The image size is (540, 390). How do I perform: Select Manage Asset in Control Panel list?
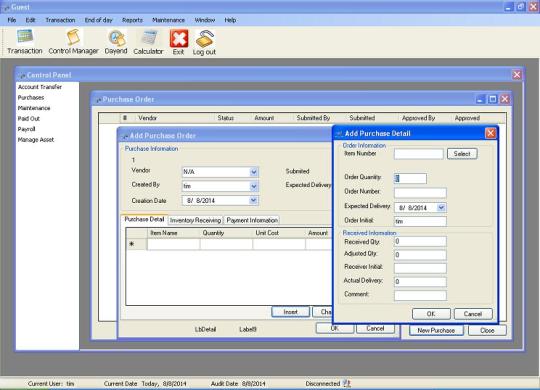coord(36,140)
